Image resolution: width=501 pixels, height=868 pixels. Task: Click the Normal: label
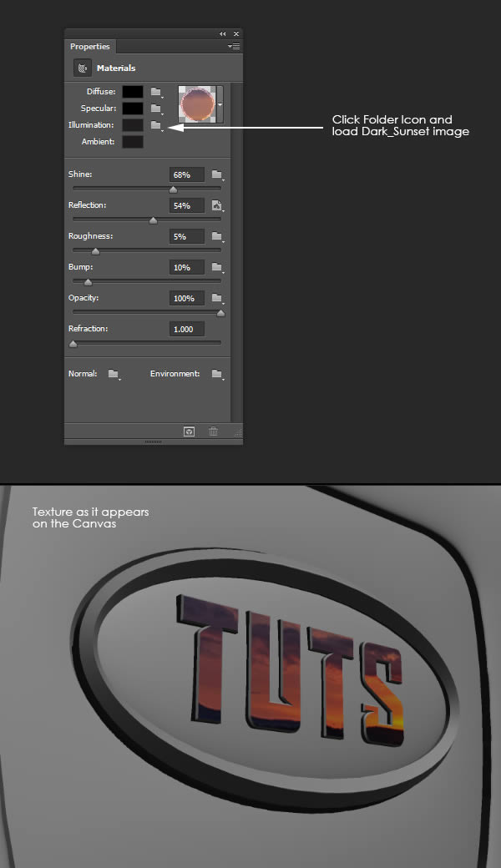tap(83, 374)
